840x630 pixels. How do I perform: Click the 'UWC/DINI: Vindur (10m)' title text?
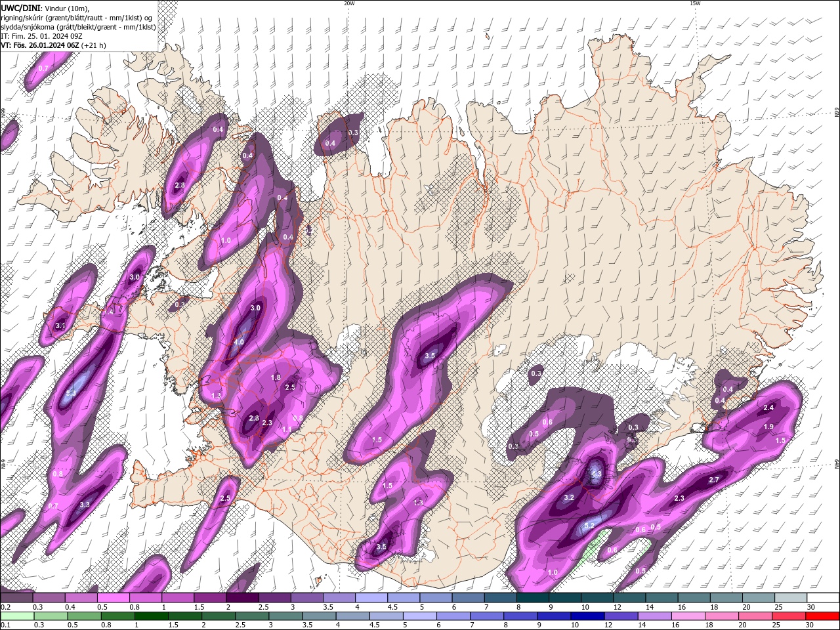tap(45, 8)
